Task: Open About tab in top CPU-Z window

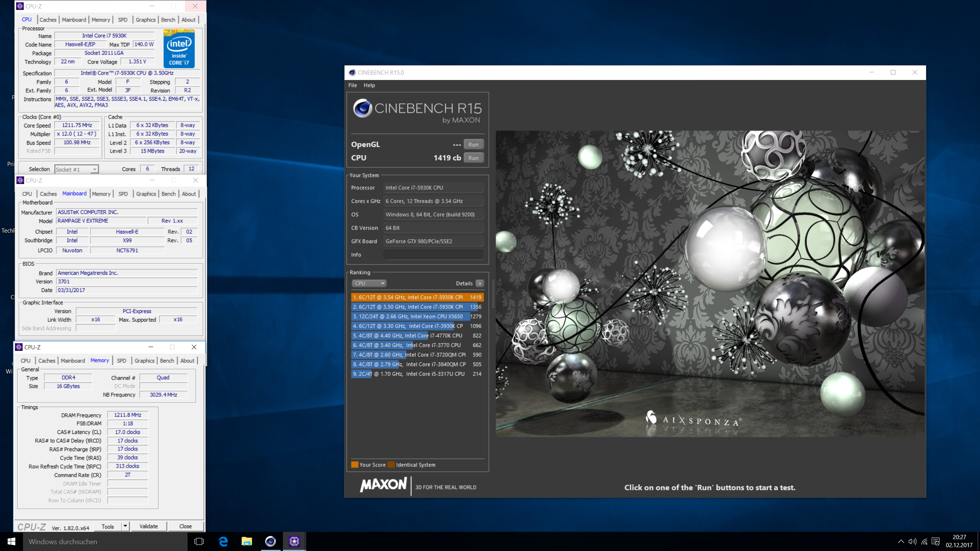Action: coord(188,20)
